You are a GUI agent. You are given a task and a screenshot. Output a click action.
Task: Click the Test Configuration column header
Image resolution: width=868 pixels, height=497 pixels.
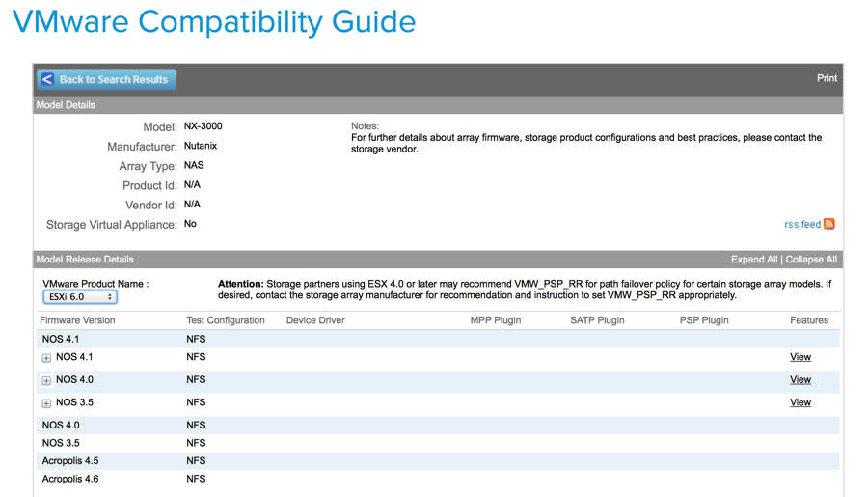(x=226, y=320)
